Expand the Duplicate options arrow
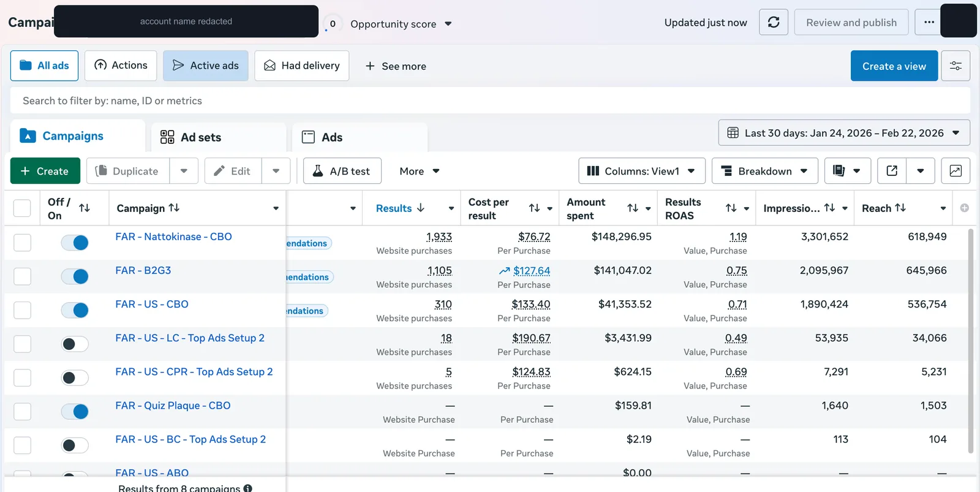The height and width of the screenshot is (492, 980). click(184, 171)
